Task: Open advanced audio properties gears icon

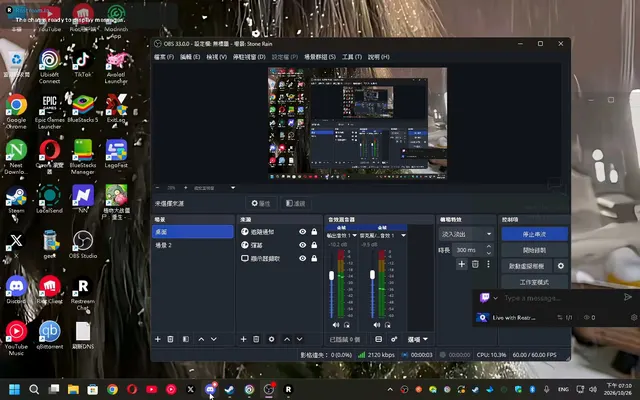Action: tap(394, 339)
